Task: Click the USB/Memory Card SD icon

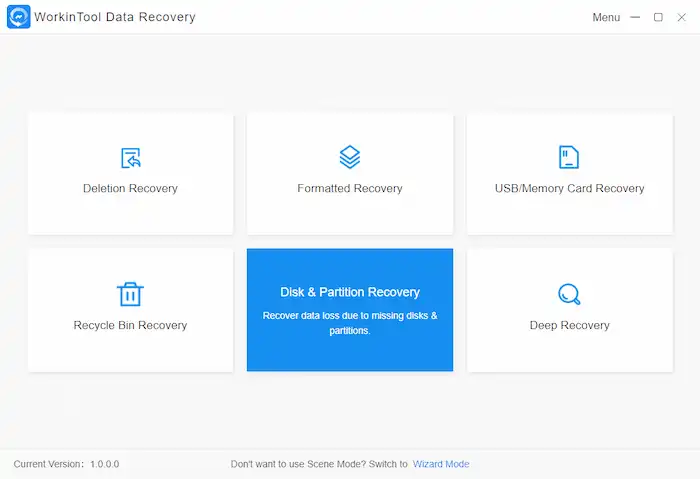Action: (x=569, y=157)
